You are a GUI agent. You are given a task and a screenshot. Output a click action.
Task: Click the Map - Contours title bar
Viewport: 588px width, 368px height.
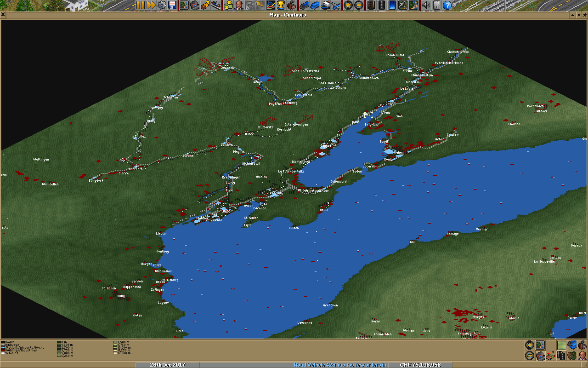coord(288,15)
